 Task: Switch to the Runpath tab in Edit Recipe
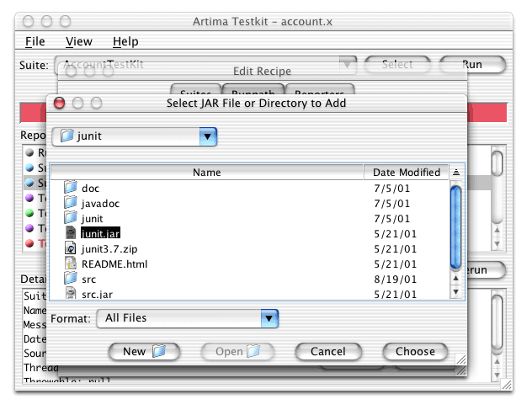253,89
